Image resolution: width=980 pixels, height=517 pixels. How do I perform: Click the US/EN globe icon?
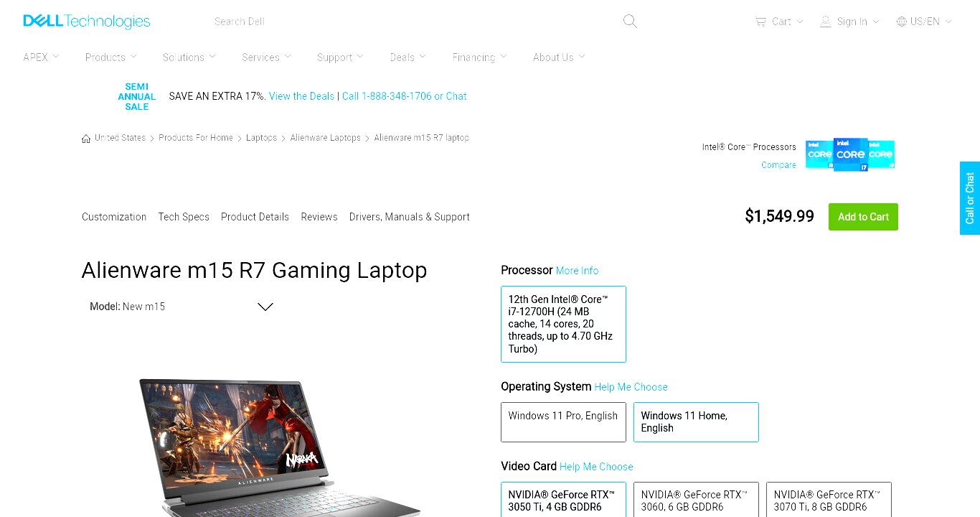click(902, 22)
